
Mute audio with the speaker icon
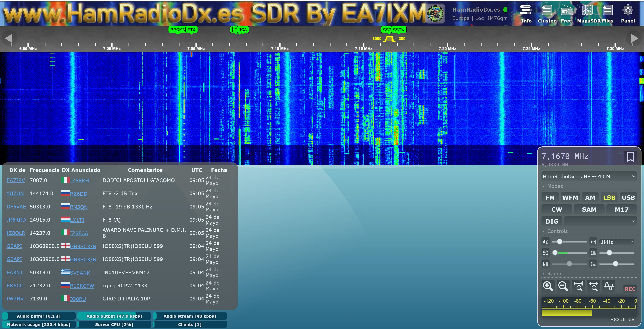tap(546, 242)
